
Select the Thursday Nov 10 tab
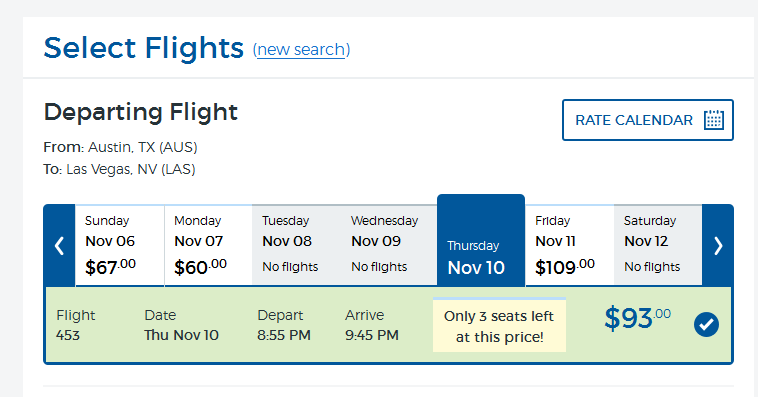481,241
